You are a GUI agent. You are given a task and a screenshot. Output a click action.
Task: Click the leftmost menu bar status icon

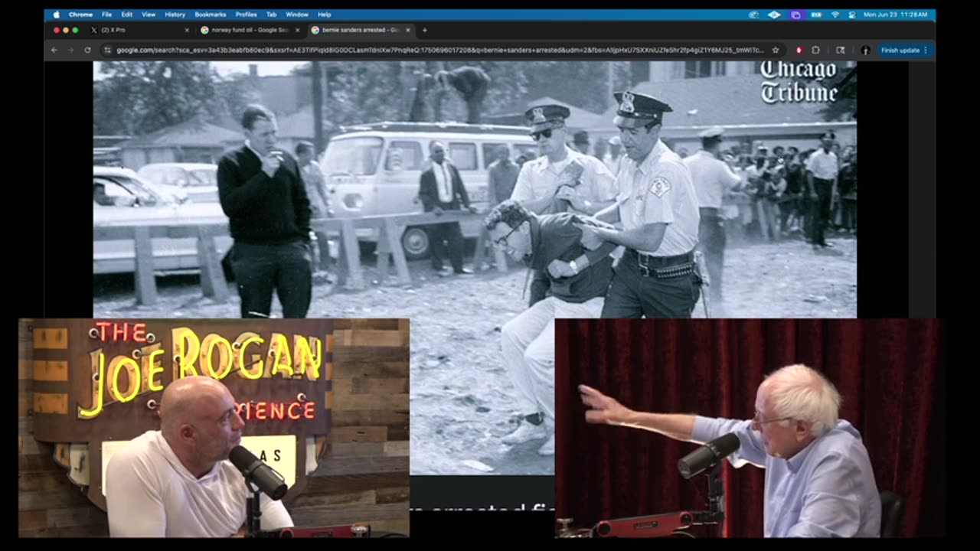pyautogui.click(x=753, y=15)
